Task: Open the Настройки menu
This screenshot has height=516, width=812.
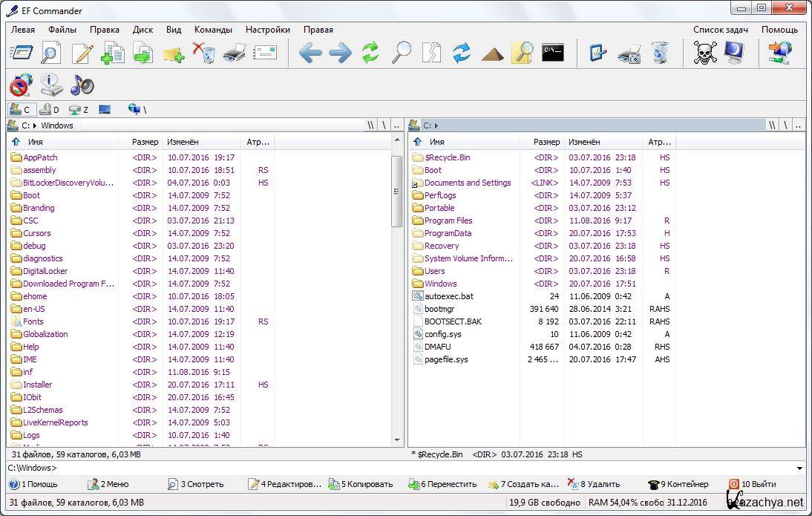Action: (x=267, y=30)
